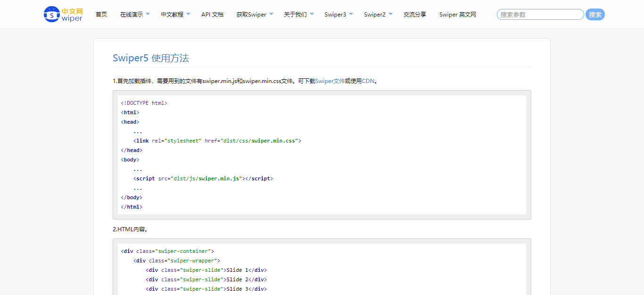Open the 在线演示 menu item

132,15
